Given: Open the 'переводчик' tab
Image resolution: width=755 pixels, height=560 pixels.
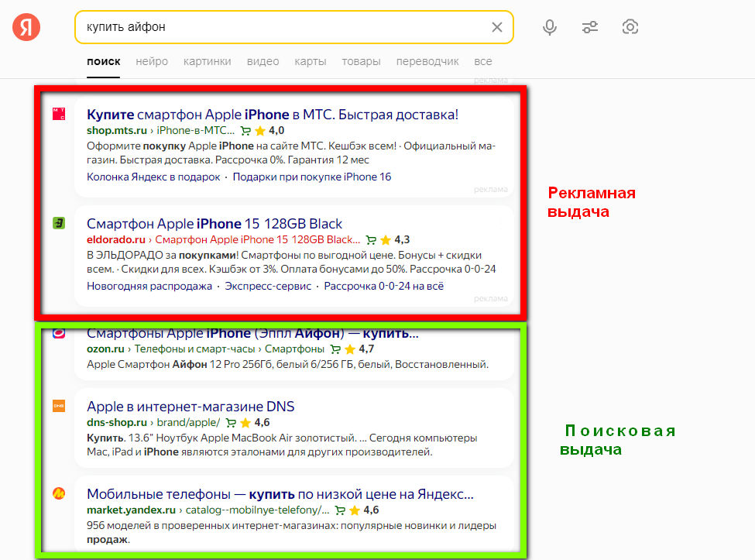Looking at the screenshot, I should pyautogui.click(x=427, y=62).
